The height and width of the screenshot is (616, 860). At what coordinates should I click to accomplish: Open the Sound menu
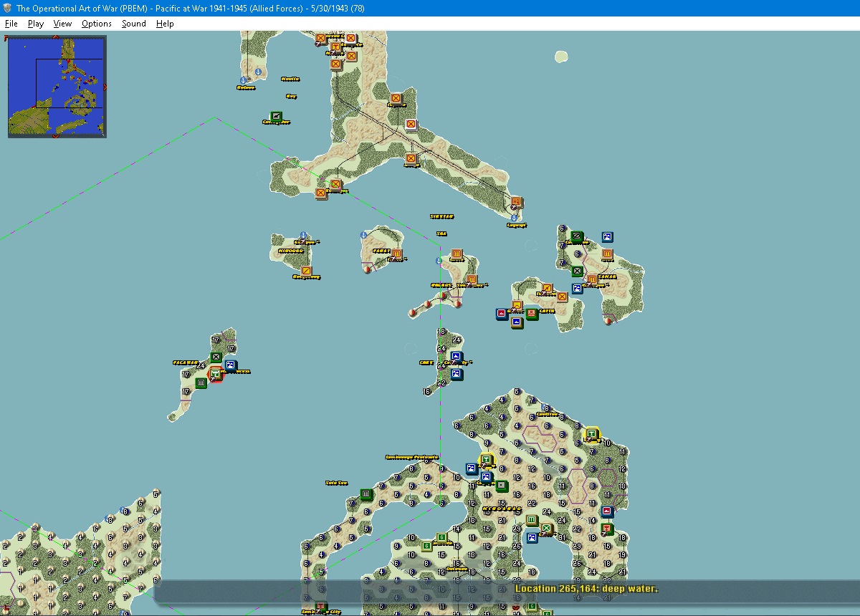point(134,24)
